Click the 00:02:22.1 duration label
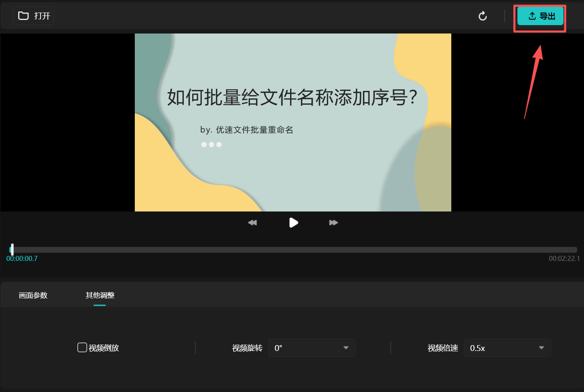This screenshot has height=392, width=584. (x=564, y=258)
